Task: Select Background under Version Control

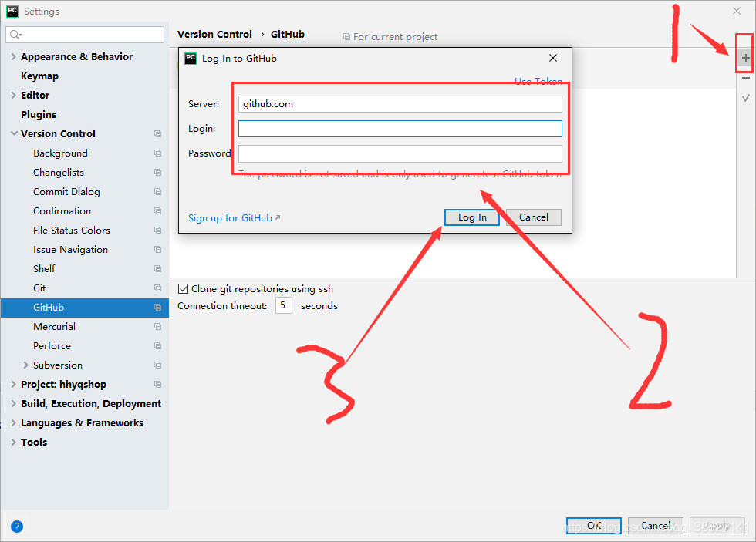Action: (x=60, y=153)
